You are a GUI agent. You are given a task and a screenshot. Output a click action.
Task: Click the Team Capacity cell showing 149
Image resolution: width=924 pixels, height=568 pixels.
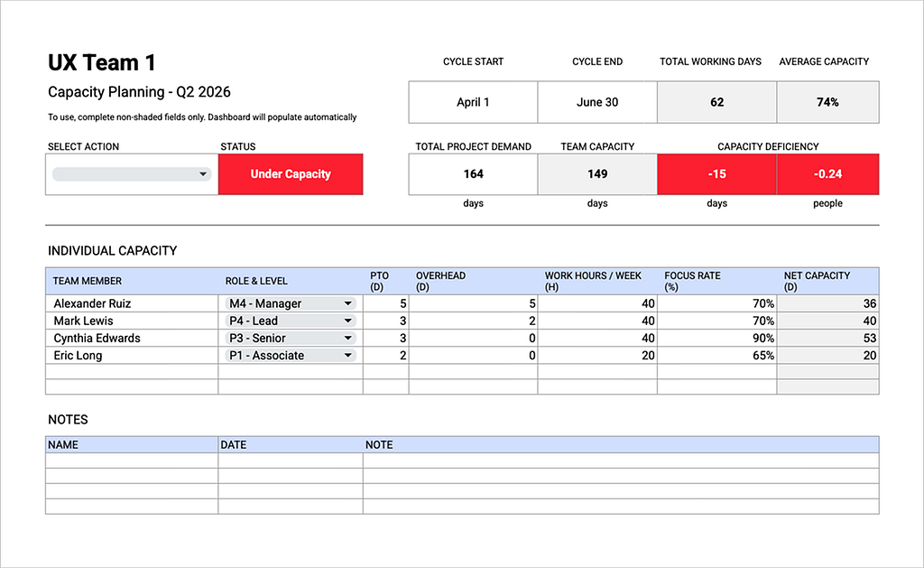point(596,173)
